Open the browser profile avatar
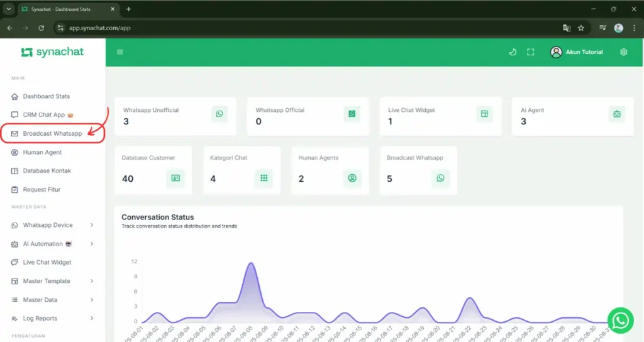This screenshot has height=342, width=644. (619, 28)
